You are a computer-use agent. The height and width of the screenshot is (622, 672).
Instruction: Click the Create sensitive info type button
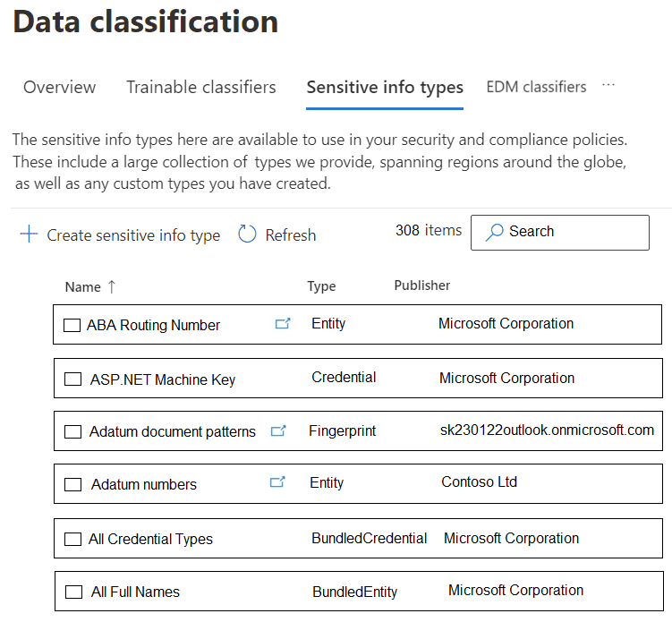point(120,234)
